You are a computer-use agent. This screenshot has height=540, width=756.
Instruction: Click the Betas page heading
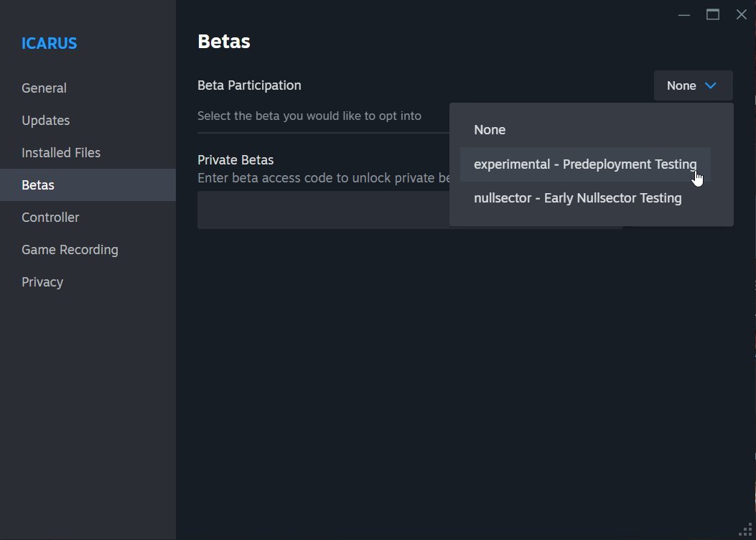[x=224, y=42]
